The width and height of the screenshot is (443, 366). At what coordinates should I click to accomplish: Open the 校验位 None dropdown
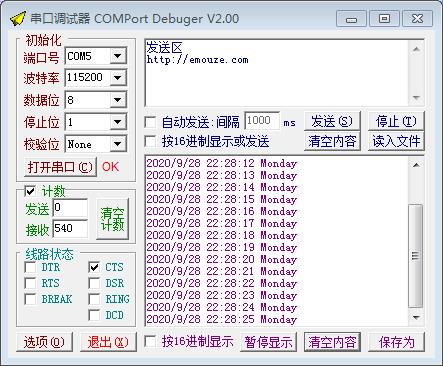pos(118,144)
